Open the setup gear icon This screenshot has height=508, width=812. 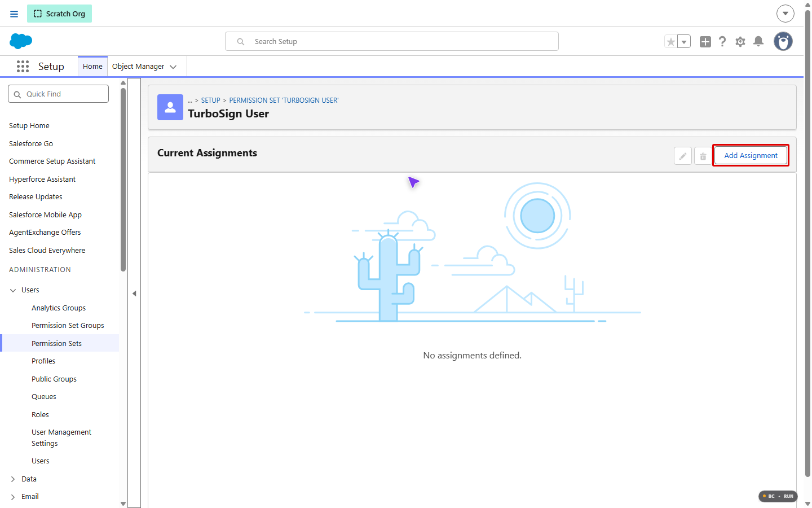[x=740, y=41]
